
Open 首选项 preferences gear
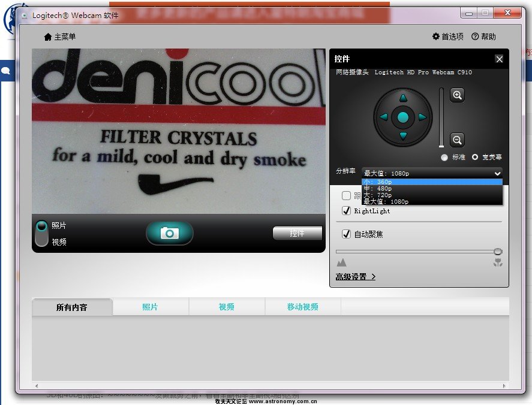(448, 37)
